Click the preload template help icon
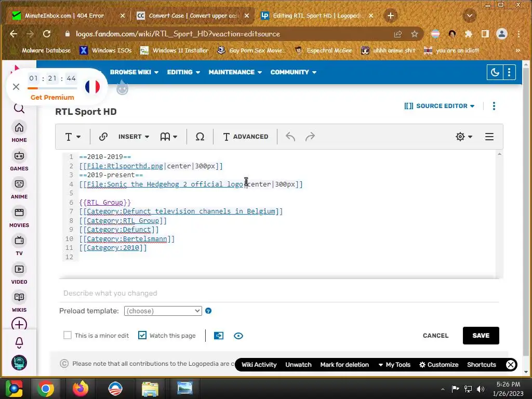The height and width of the screenshot is (399, 532). click(208, 311)
